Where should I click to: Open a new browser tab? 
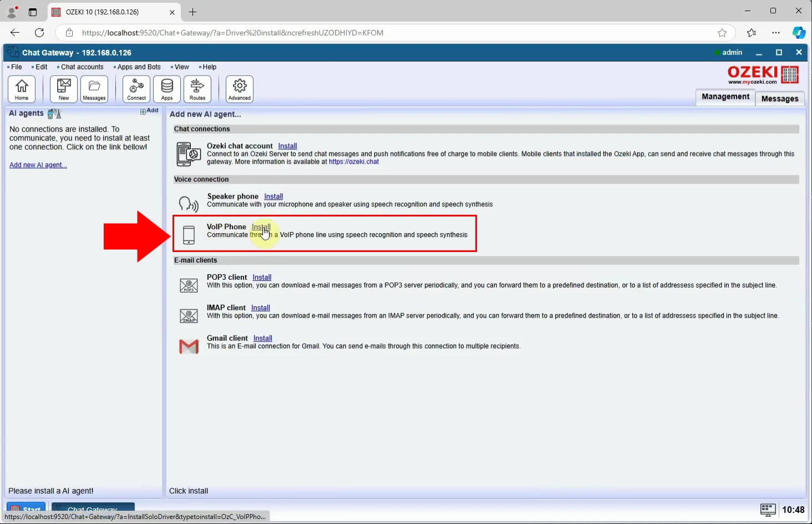pyautogui.click(x=192, y=12)
